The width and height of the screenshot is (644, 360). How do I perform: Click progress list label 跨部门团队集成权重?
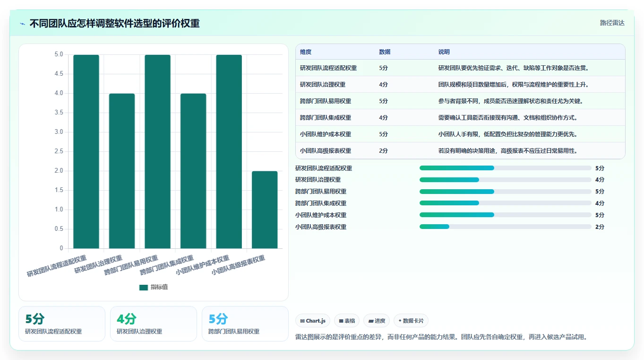click(x=321, y=203)
